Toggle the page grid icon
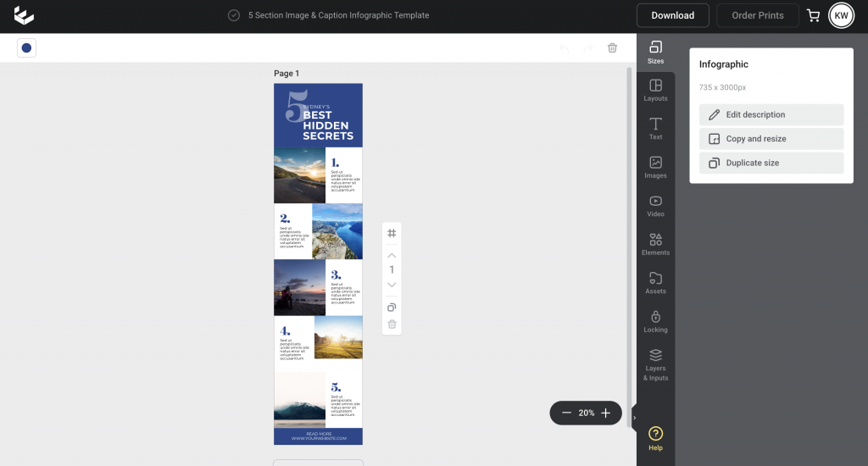This screenshot has width=868, height=466. click(x=392, y=233)
